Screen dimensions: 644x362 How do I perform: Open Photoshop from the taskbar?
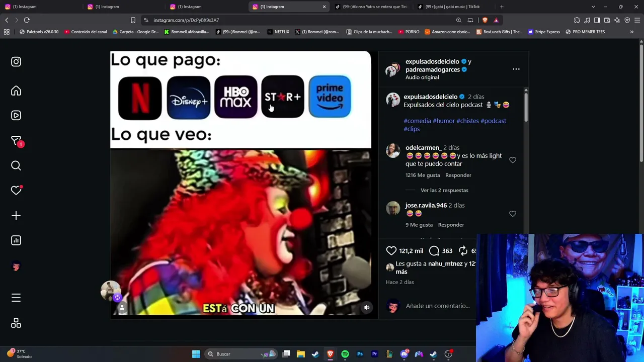pos(360,354)
